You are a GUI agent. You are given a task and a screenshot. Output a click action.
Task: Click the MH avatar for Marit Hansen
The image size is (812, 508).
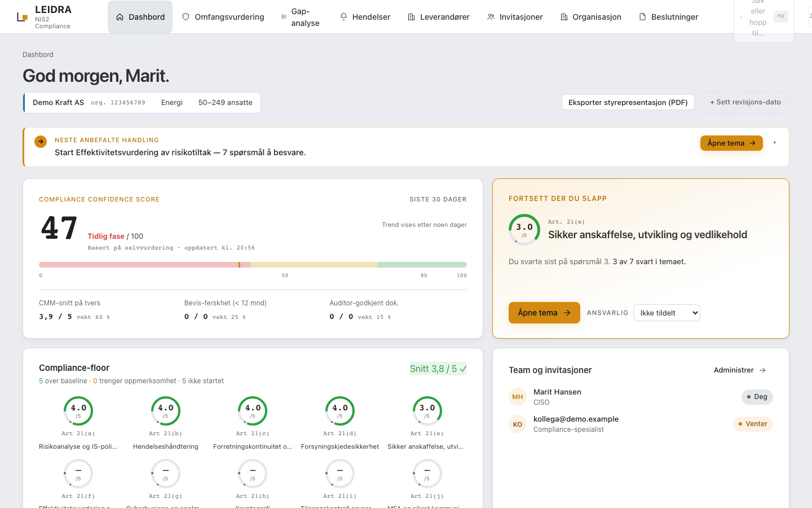point(518,397)
